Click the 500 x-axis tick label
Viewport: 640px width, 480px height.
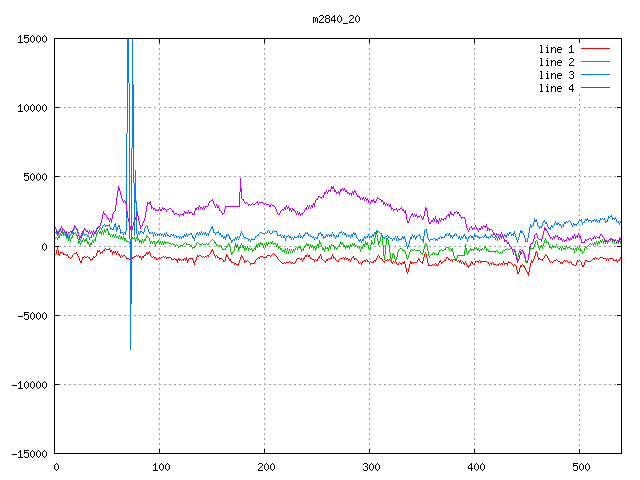click(x=580, y=467)
